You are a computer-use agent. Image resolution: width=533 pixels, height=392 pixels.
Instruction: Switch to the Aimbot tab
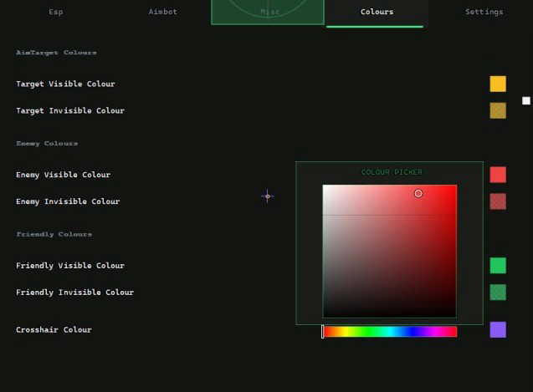coord(163,12)
